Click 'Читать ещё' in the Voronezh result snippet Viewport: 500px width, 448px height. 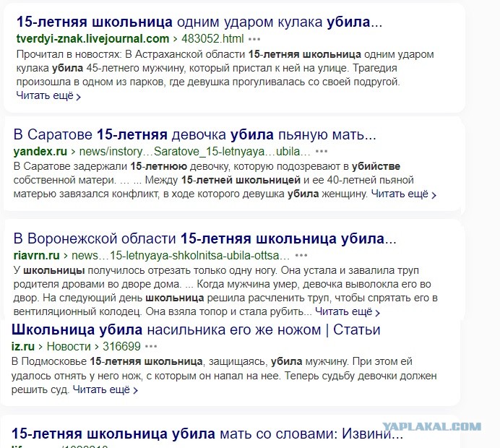[x=348, y=311]
